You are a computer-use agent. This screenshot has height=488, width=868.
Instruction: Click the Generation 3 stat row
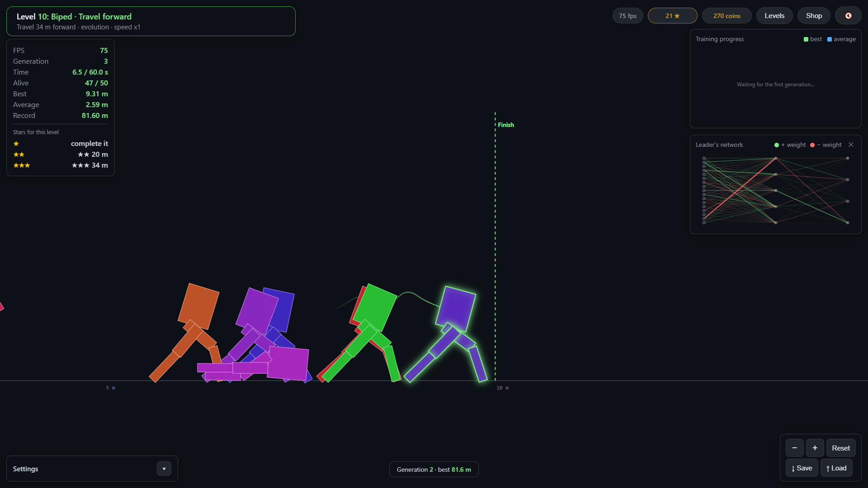coord(61,61)
